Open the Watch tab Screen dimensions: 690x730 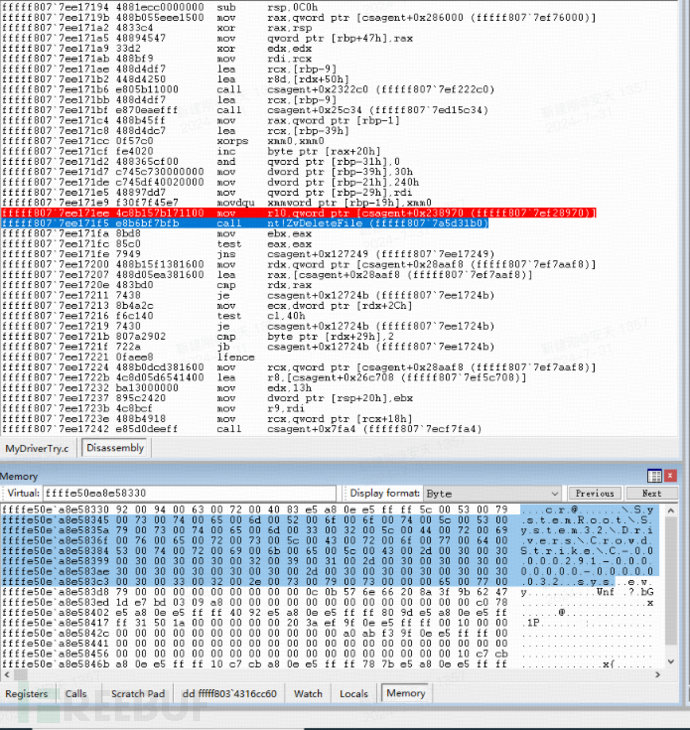click(308, 694)
